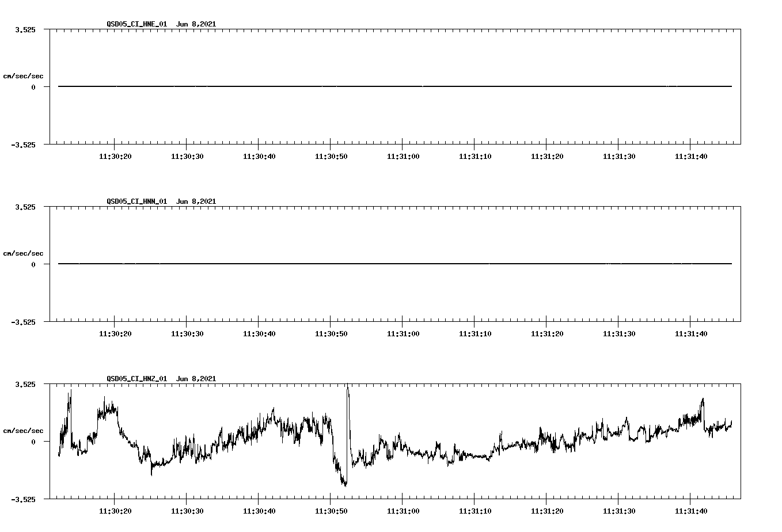Click the flat HNN trace line
782x532 pixels.
[x=395, y=264]
